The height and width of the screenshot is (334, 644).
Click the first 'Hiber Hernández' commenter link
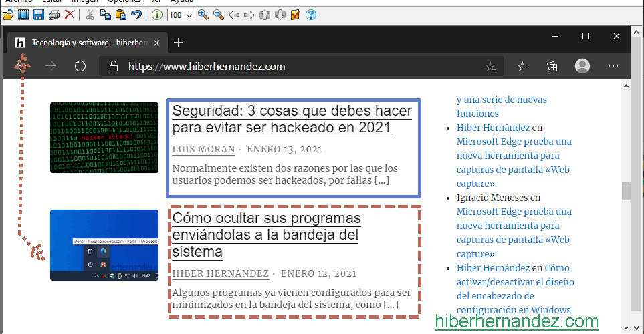(494, 128)
